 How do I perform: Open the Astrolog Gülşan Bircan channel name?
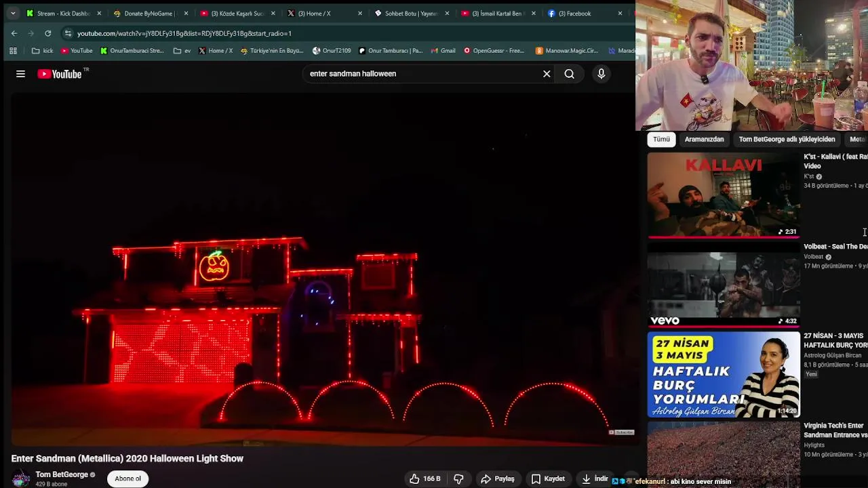click(832, 355)
